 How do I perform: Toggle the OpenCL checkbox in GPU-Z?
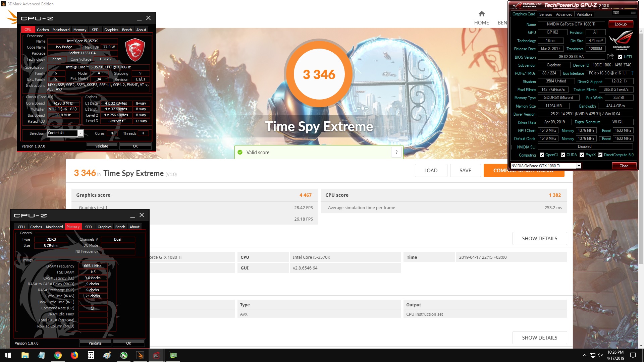542,155
